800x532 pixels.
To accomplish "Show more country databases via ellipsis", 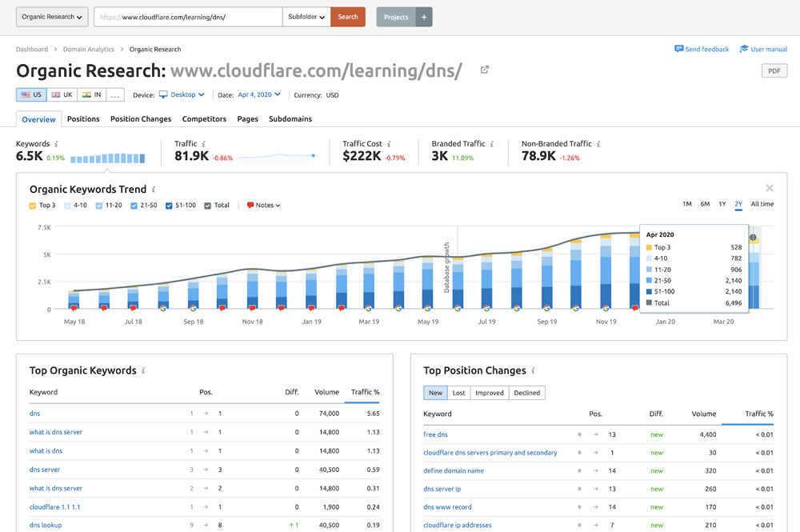I will (x=115, y=95).
